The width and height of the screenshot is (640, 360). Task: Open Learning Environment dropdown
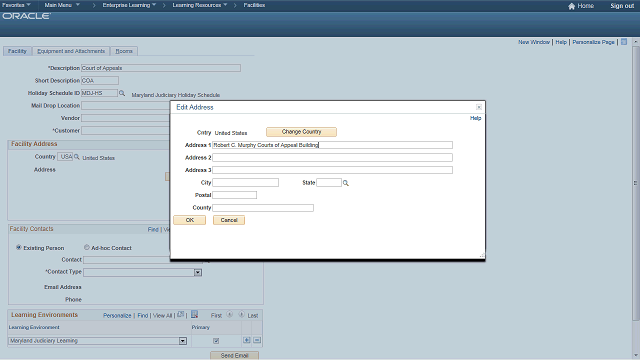pyautogui.click(x=183, y=341)
